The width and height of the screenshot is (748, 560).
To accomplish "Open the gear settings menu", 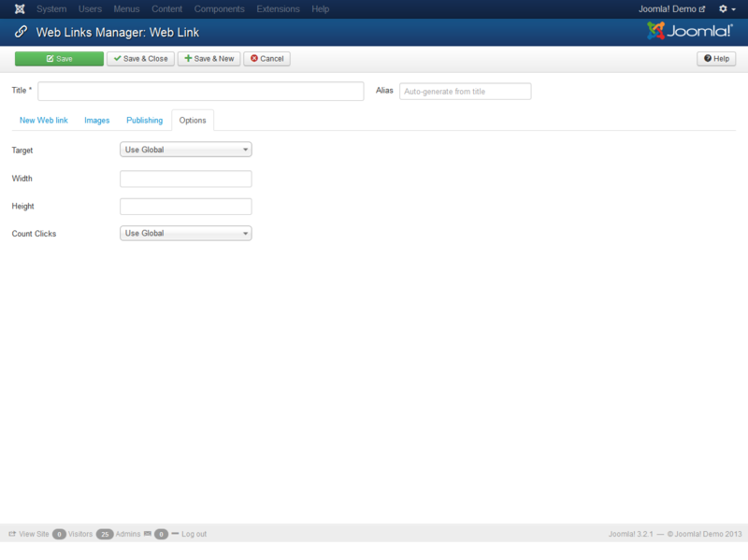I will 727,9.
